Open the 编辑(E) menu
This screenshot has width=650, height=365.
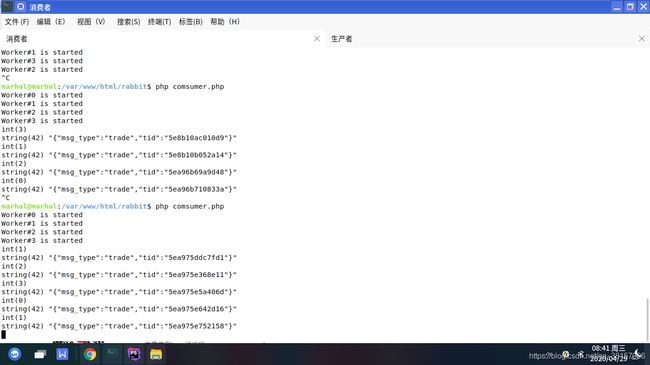tap(51, 22)
